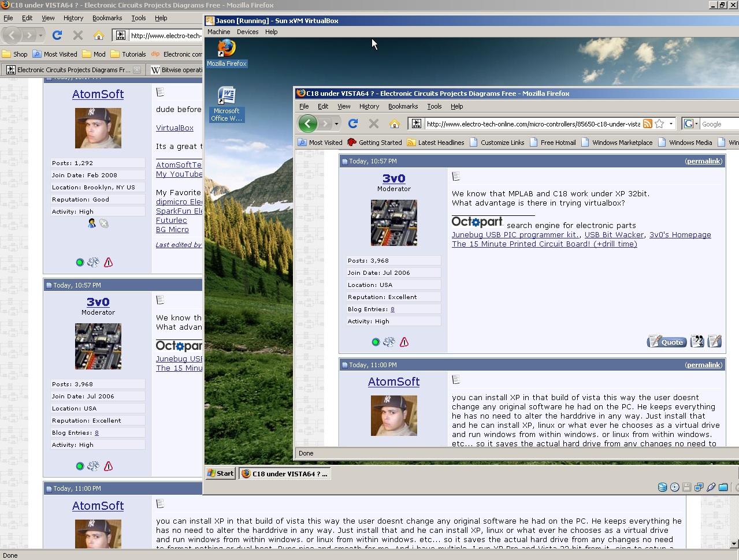Screen dimensions: 739x560
Task: Open AtomSoft's profile in the guest 11:00 PM post
Action: click(x=394, y=382)
